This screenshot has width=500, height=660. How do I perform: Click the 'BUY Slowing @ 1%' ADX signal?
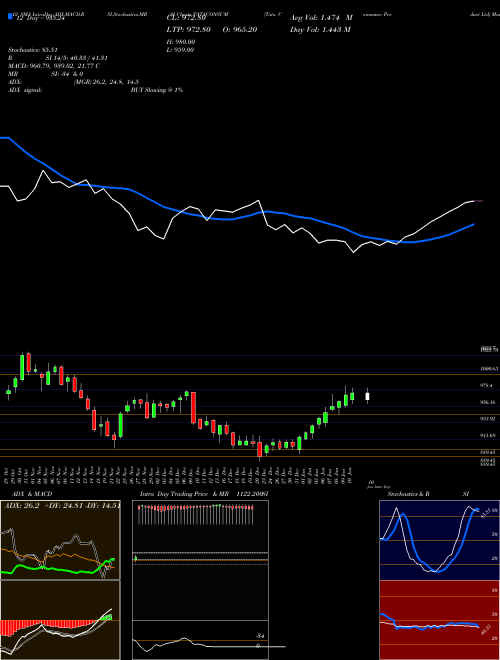[157, 90]
